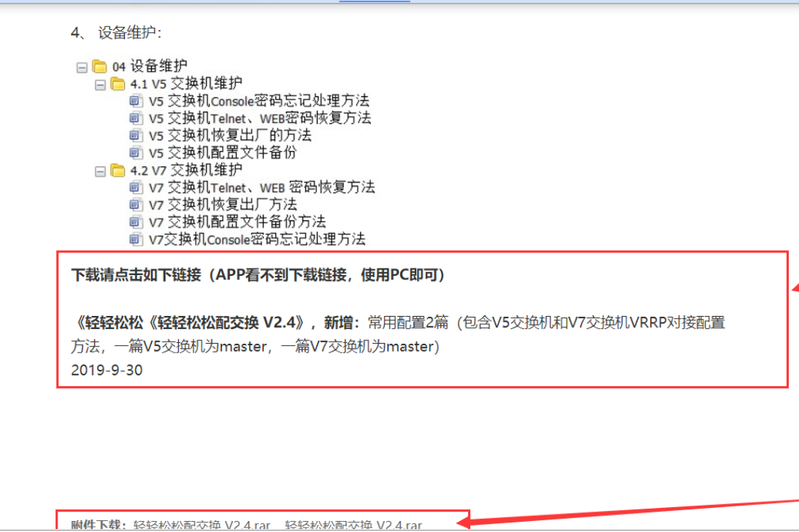Viewport: 799px width, 532px height.
Task: Collapse the 4.1 V5 交换机维护 branch
Action: coord(100,85)
